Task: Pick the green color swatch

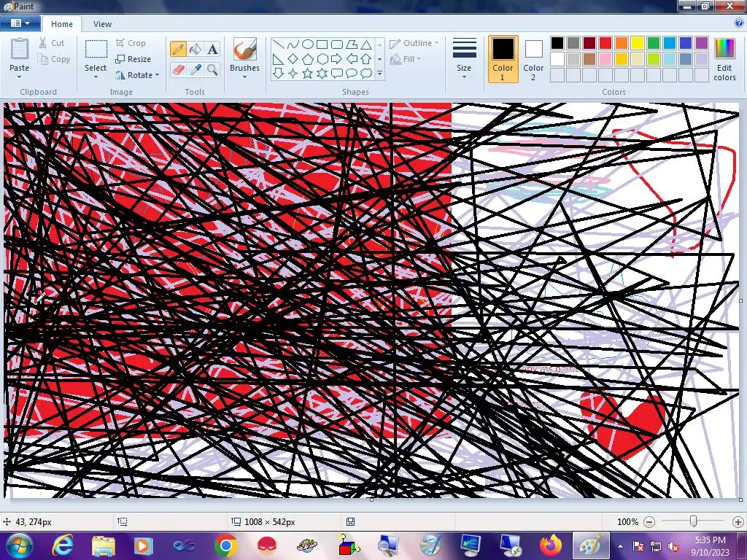Action: click(654, 43)
